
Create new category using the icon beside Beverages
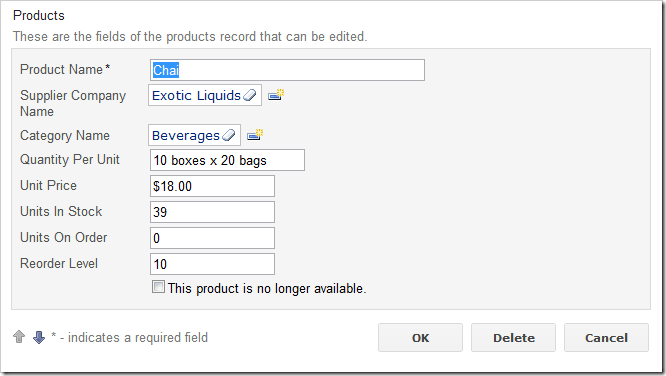click(255, 135)
